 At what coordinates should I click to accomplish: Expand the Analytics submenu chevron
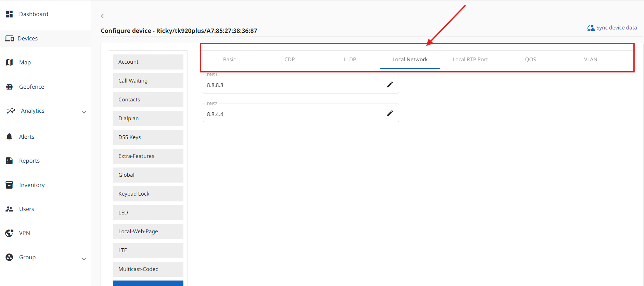tap(84, 112)
